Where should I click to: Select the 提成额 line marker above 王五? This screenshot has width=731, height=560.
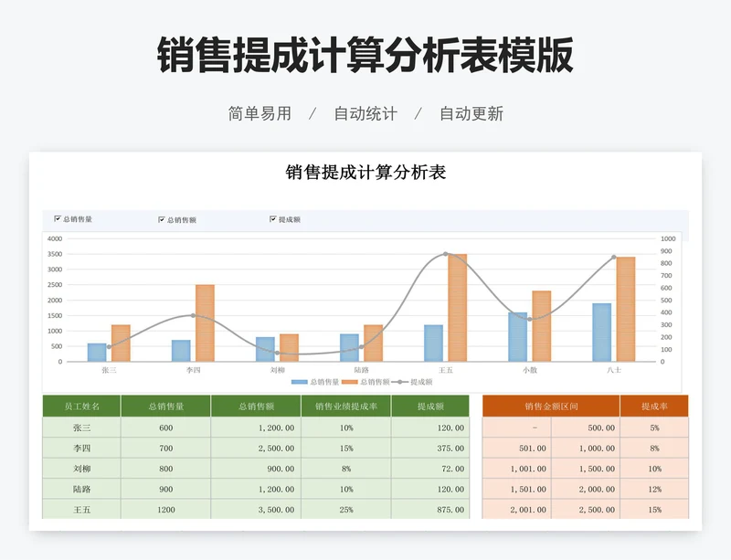(446, 254)
